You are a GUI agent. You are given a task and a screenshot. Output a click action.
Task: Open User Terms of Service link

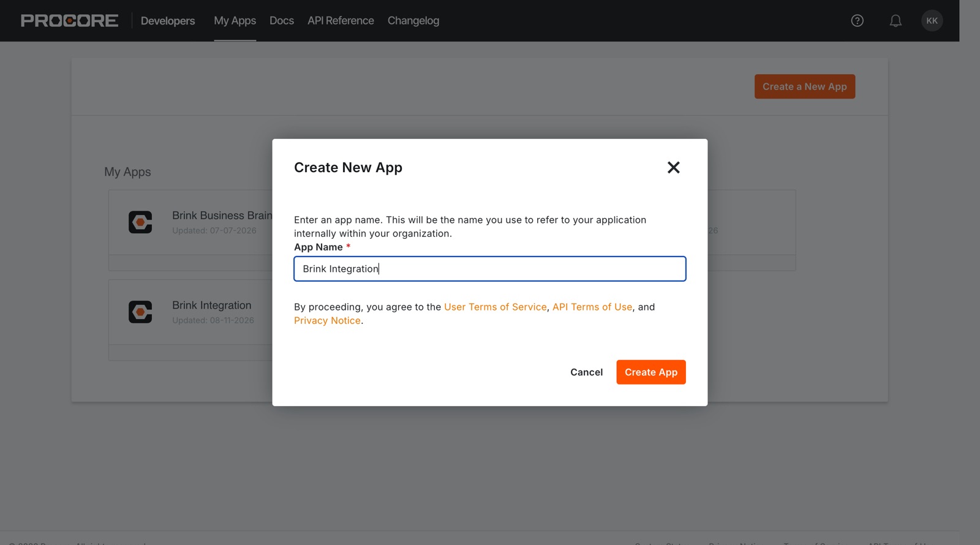(x=496, y=307)
